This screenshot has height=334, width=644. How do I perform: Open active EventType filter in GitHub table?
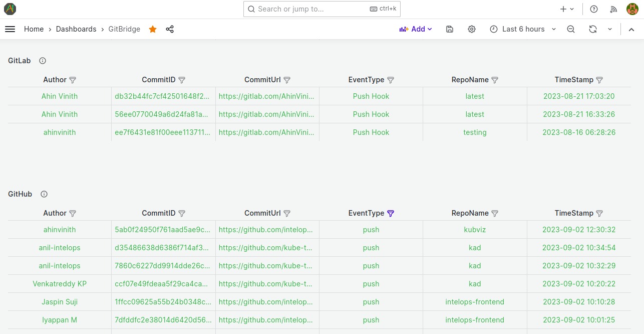tap(391, 213)
